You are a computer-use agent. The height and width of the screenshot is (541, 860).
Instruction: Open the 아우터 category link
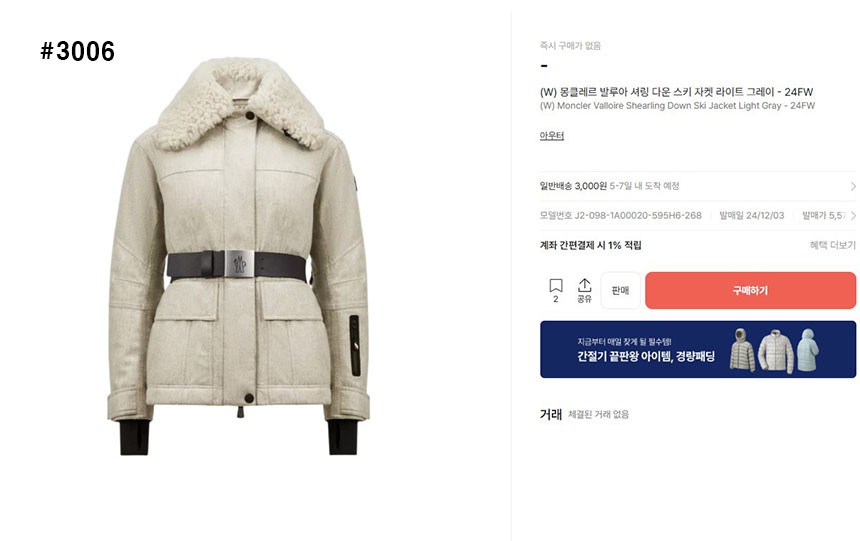pos(552,136)
